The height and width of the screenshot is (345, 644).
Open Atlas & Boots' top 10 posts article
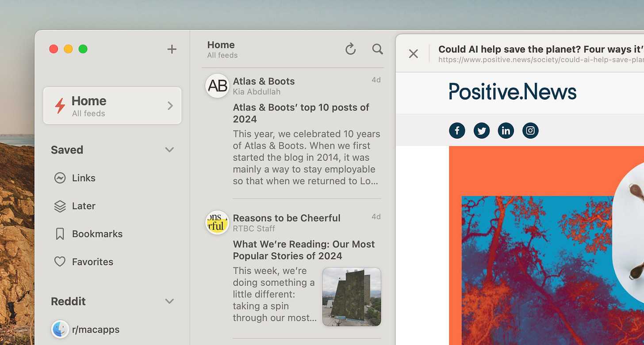point(301,113)
